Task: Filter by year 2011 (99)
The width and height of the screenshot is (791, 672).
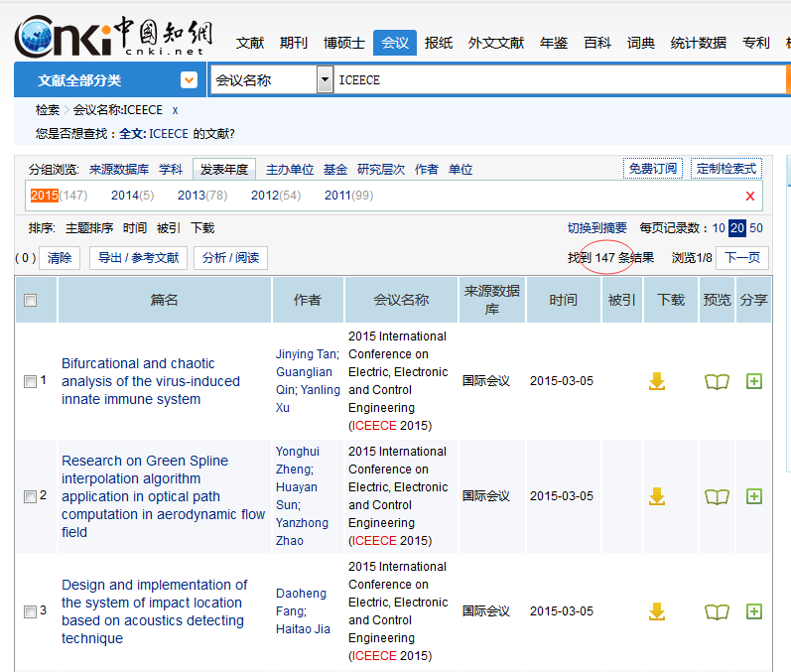Action: pyautogui.click(x=348, y=196)
